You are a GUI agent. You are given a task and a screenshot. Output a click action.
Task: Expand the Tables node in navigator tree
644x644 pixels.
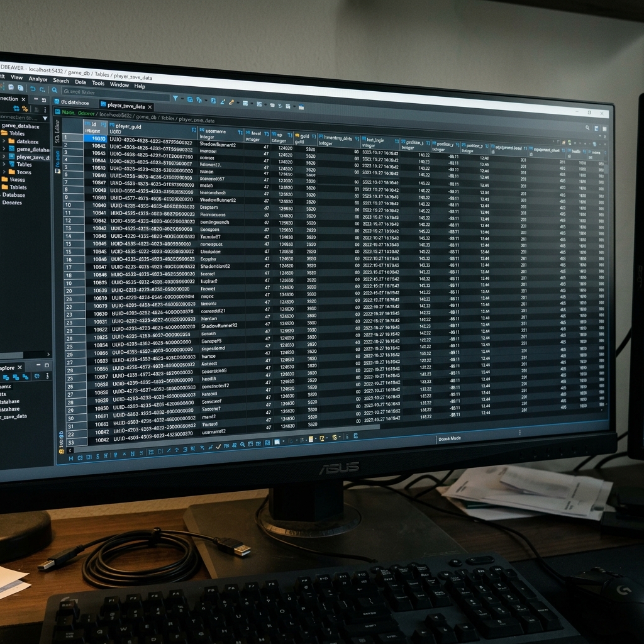(4, 164)
